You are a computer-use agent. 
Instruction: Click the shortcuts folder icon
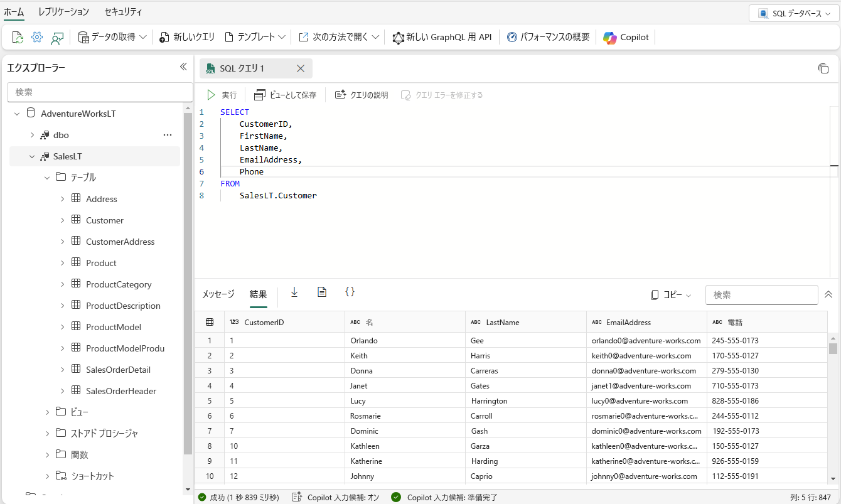61,476
